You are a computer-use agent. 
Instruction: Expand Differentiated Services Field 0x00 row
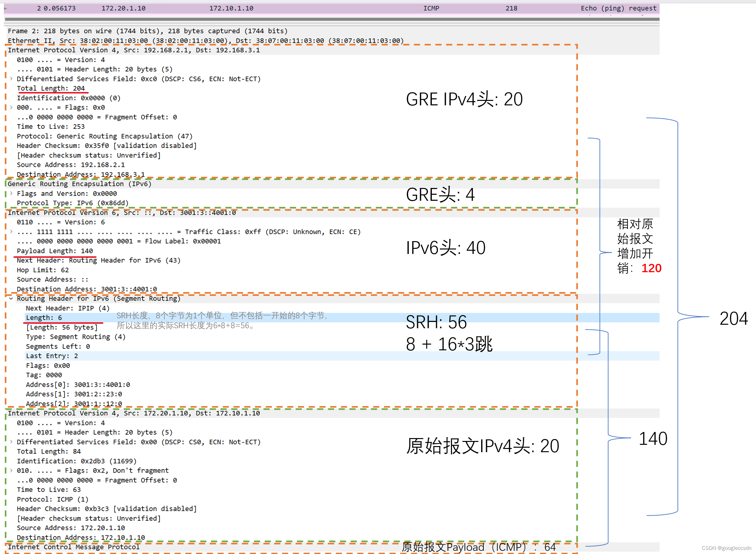12,442
